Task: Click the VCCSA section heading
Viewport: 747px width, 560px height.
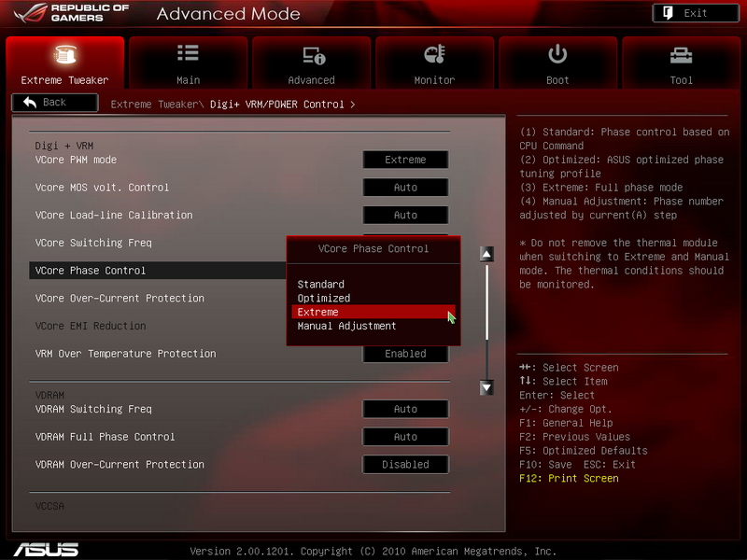Action: pyautogui.click(x=49, y=506)
